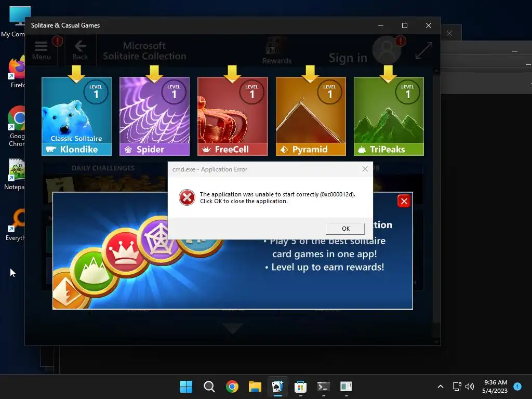The image size is (532, 399).
Task: Switch to the terminal taskbar icon
Action: (323, 387)
